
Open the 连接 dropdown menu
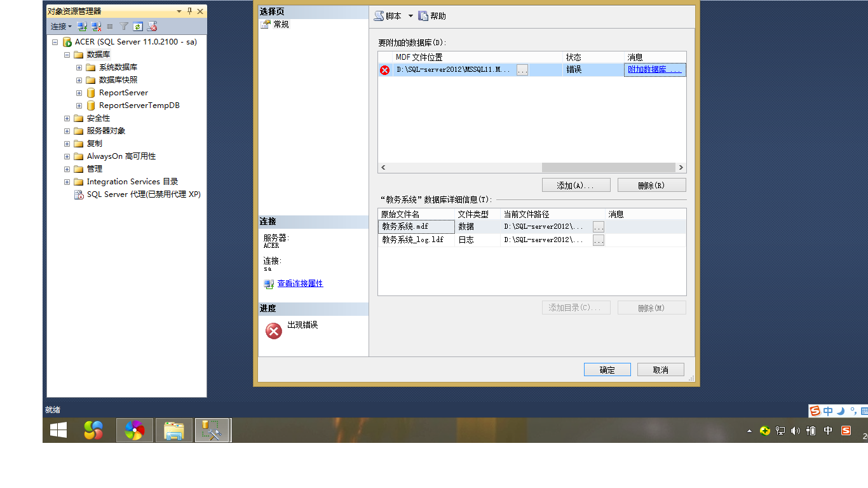point(61,27)
